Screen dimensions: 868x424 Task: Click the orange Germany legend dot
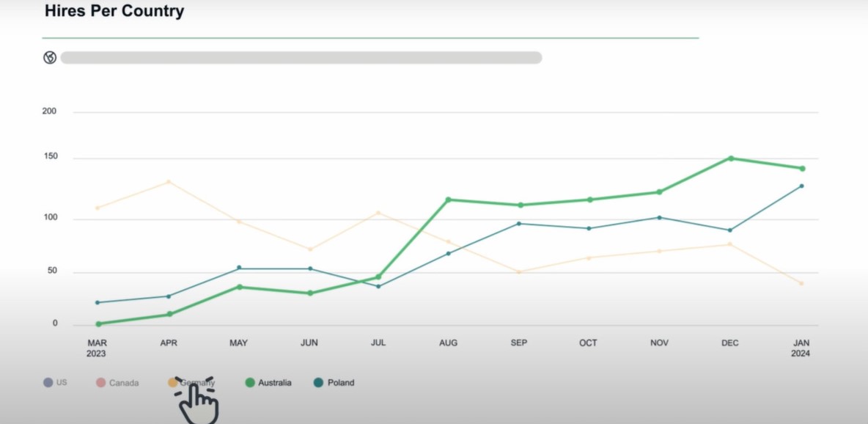pos(172,383)
